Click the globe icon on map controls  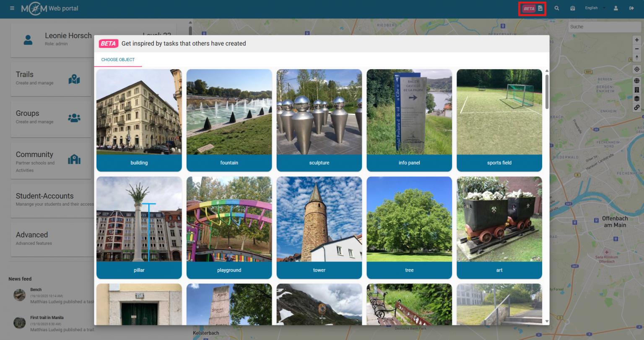(637, 80)
